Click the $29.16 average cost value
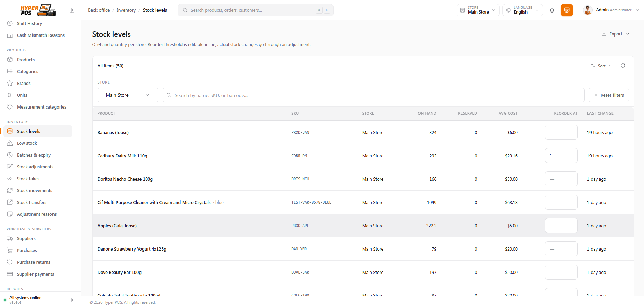Image resolution: width=644 pixels, height=308 pixels. tap(511, 156)
